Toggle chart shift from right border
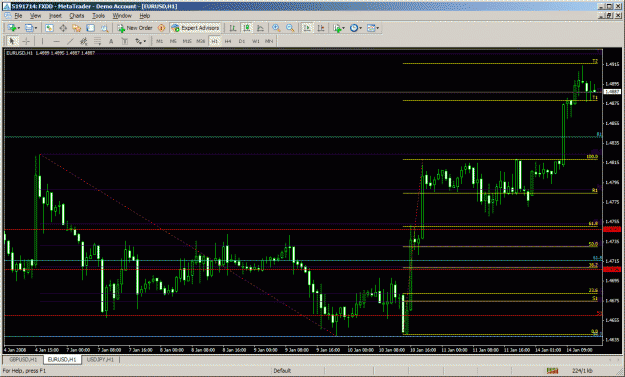Screen dimensions: 625x377 [321, 28]
